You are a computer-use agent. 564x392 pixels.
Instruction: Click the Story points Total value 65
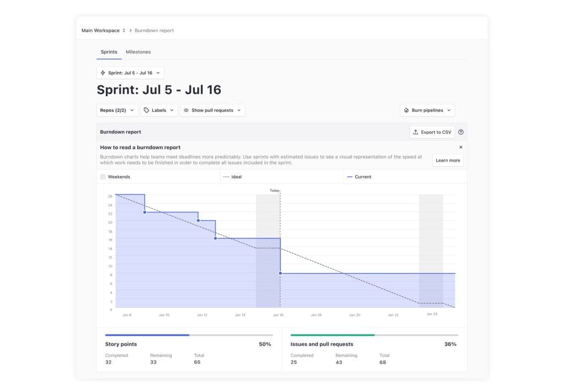pos(197,362)
